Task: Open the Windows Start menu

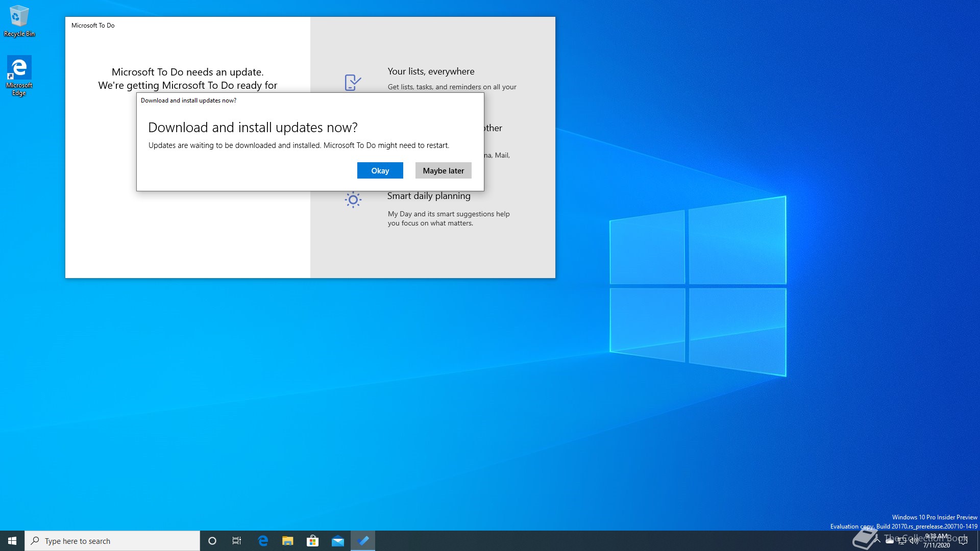Action: 12,541
